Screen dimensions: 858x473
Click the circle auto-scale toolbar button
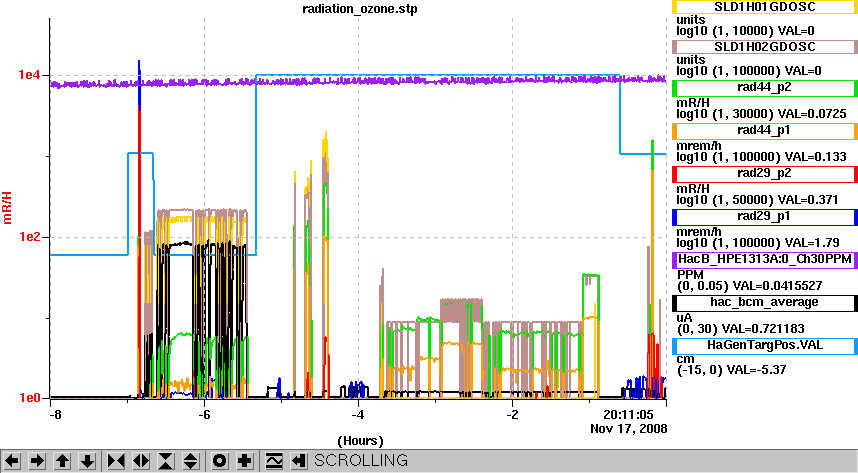[219, 461]
